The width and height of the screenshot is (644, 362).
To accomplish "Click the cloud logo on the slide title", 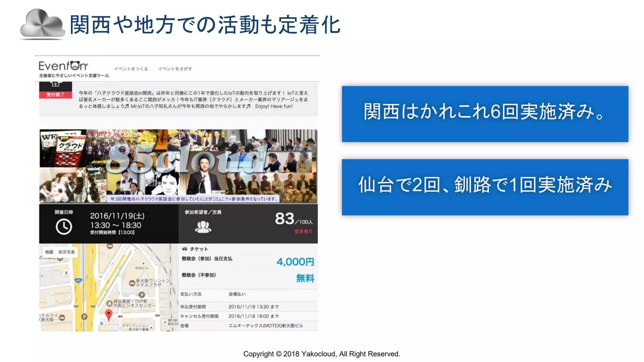I will [x=42, y=24].
